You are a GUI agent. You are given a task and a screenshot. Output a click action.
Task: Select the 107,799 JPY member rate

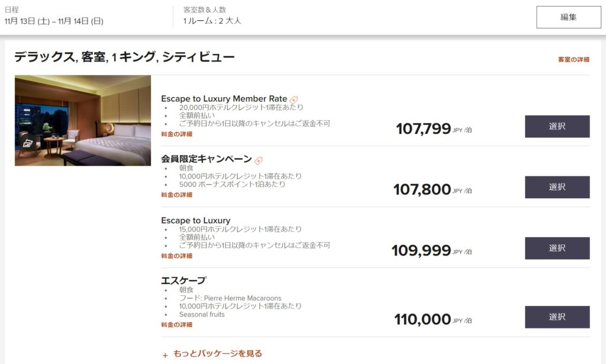pos(557,127)
